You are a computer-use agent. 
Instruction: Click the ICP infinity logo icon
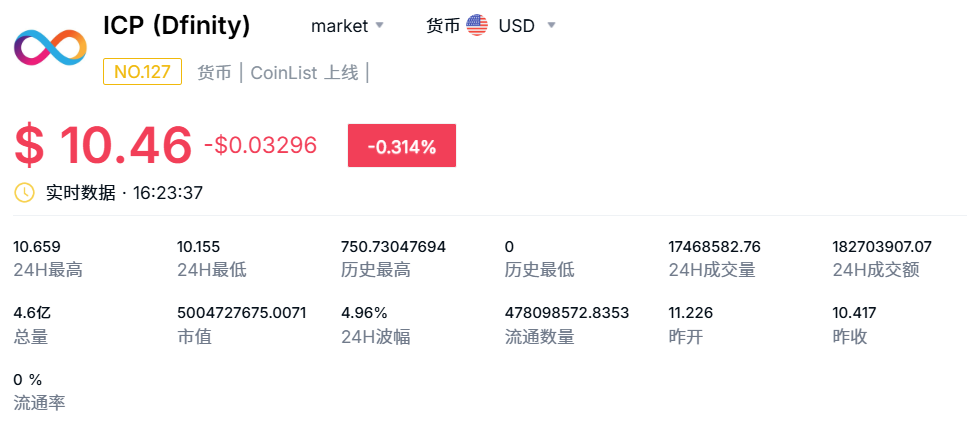coord(50,47)
